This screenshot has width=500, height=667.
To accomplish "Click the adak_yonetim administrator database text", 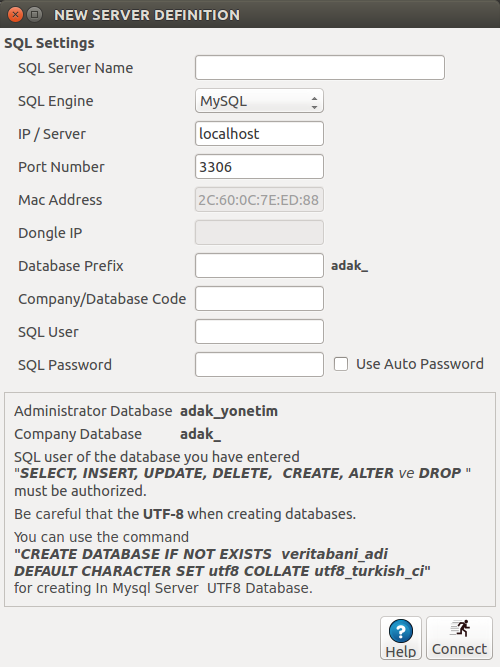I will (x=229, y=411).
